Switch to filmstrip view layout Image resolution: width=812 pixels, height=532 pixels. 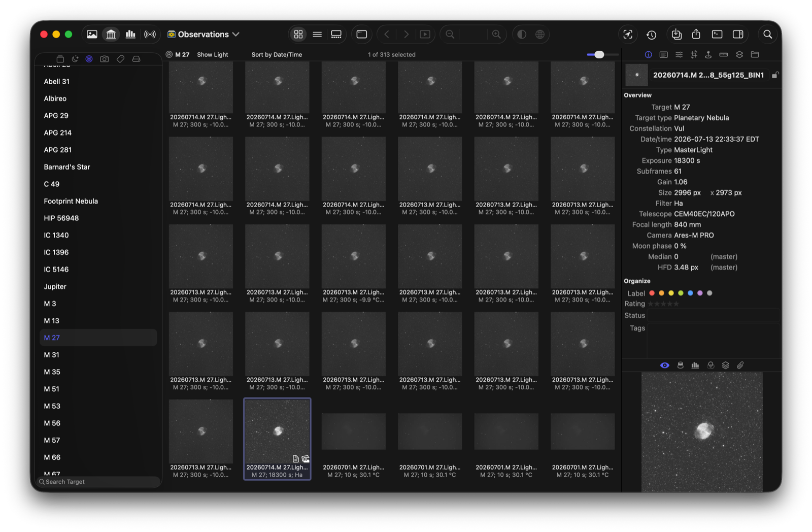pos(336,35)
